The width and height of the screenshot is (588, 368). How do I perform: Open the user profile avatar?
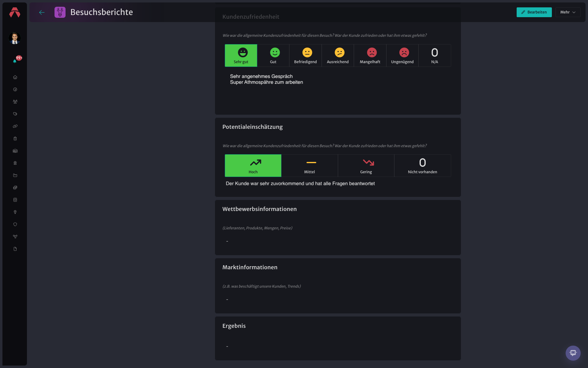pos(14,38)
